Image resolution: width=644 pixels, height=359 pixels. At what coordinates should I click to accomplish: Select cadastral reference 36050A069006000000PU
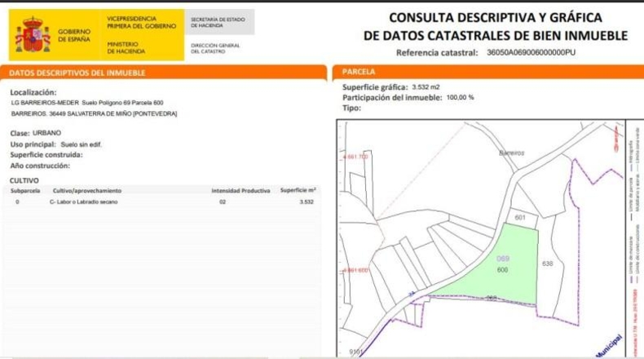coord(531,53)
